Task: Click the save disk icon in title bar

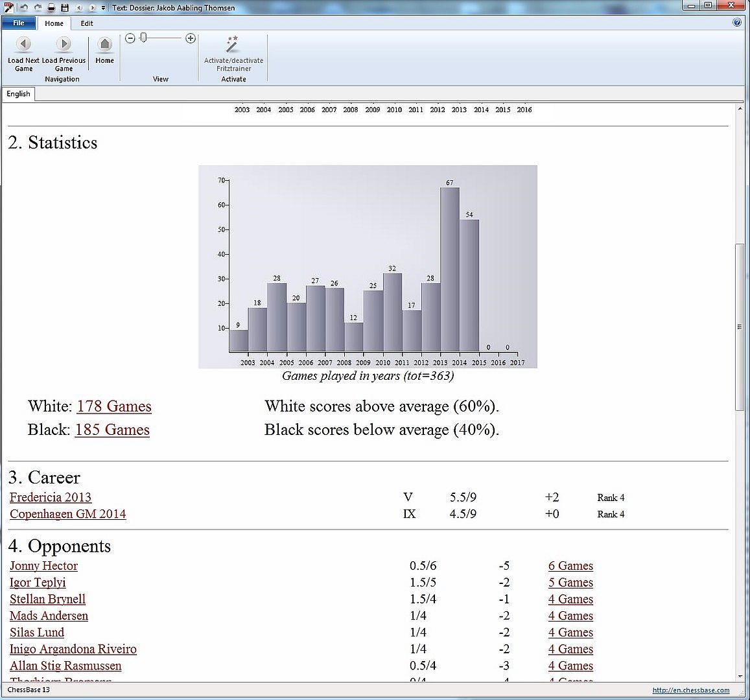Action: click(65, 8)
